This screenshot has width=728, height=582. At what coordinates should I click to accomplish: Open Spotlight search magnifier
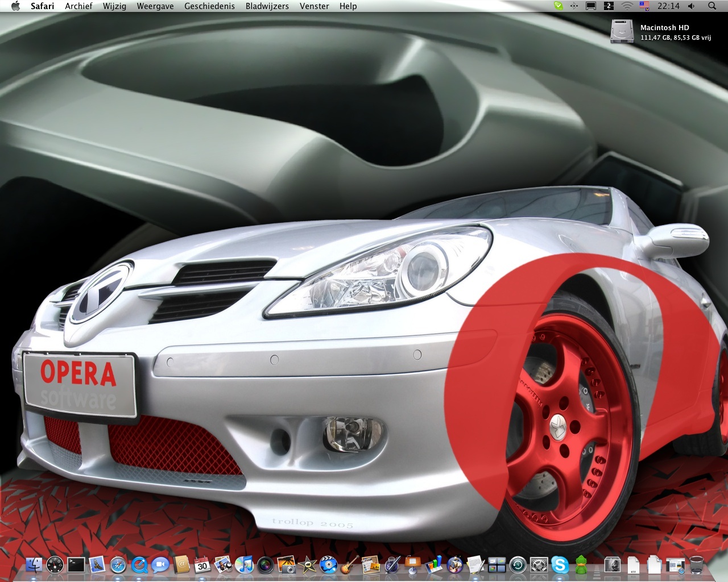(x=712, y=6)
